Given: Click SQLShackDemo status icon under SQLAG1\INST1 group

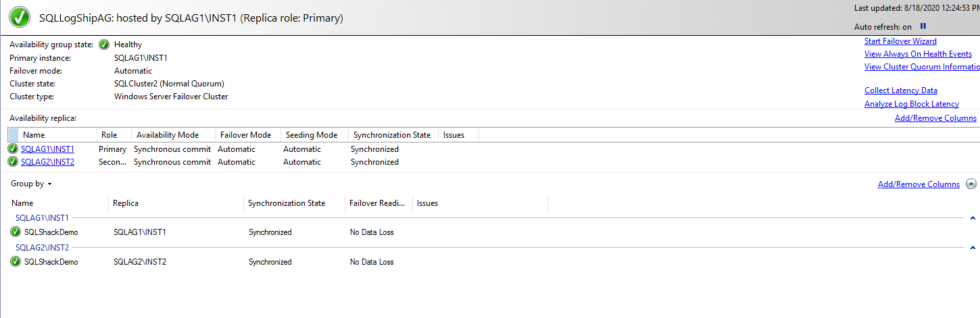Looking at the screenshot, I should (16, 232).
